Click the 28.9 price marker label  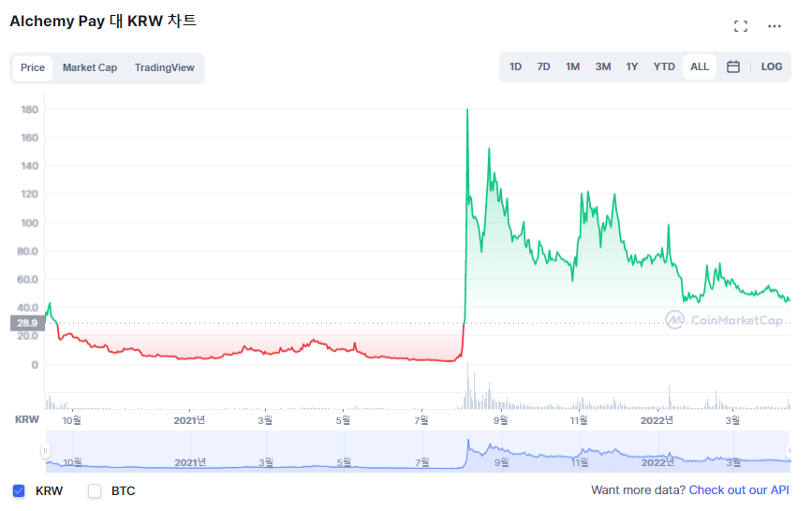[27, 323]
